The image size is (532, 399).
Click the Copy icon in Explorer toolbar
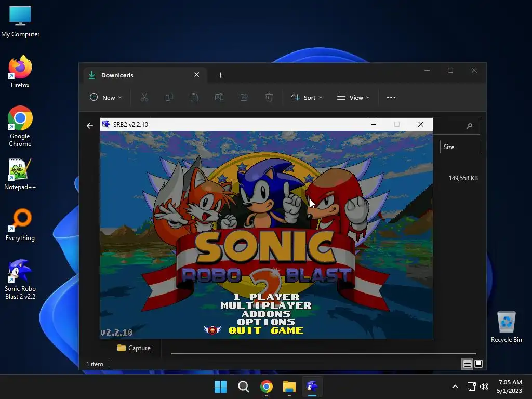169,97
